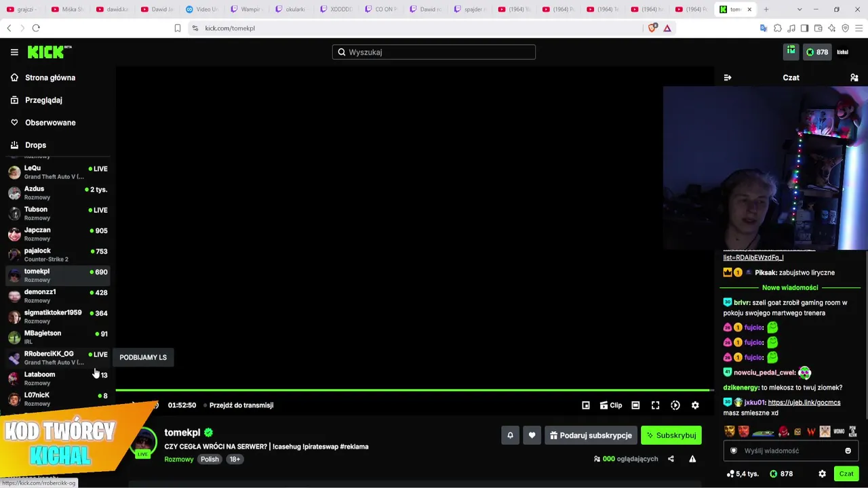Open chat settings gear icon

(x=822, y=474)
